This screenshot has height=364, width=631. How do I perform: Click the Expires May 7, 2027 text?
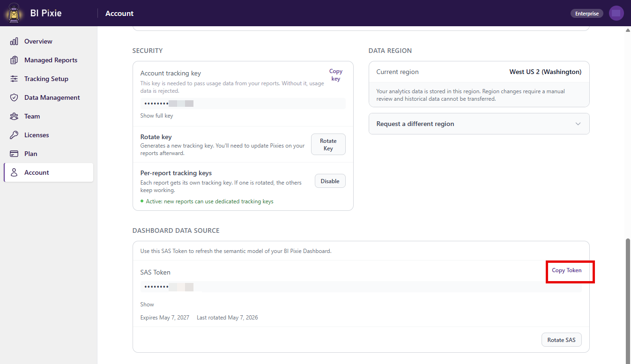click(x=165, y=318)
